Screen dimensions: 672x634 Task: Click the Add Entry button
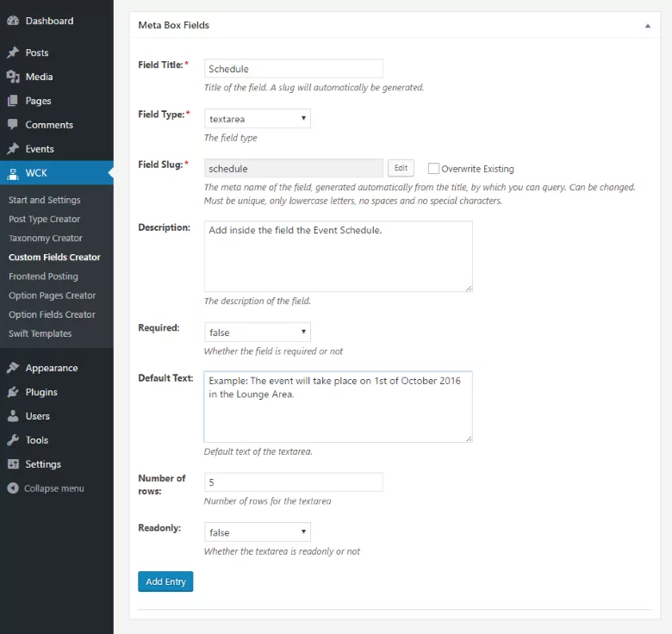click(165, 581)
